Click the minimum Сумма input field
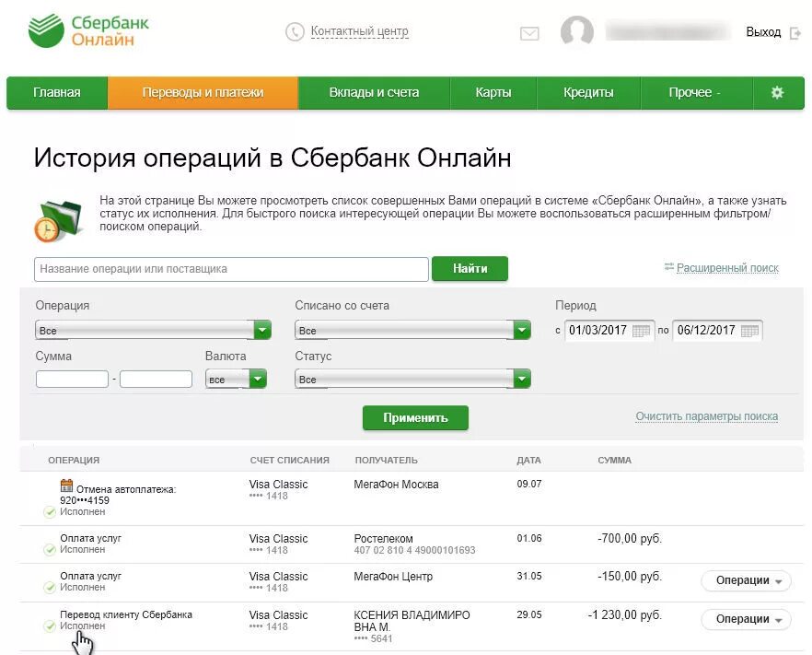The image size is (812, 655). (72, 379)
